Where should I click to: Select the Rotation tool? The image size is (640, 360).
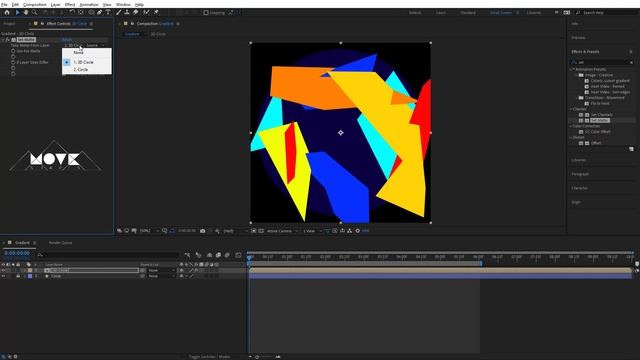pyautogui.click(x=72, y=13)
